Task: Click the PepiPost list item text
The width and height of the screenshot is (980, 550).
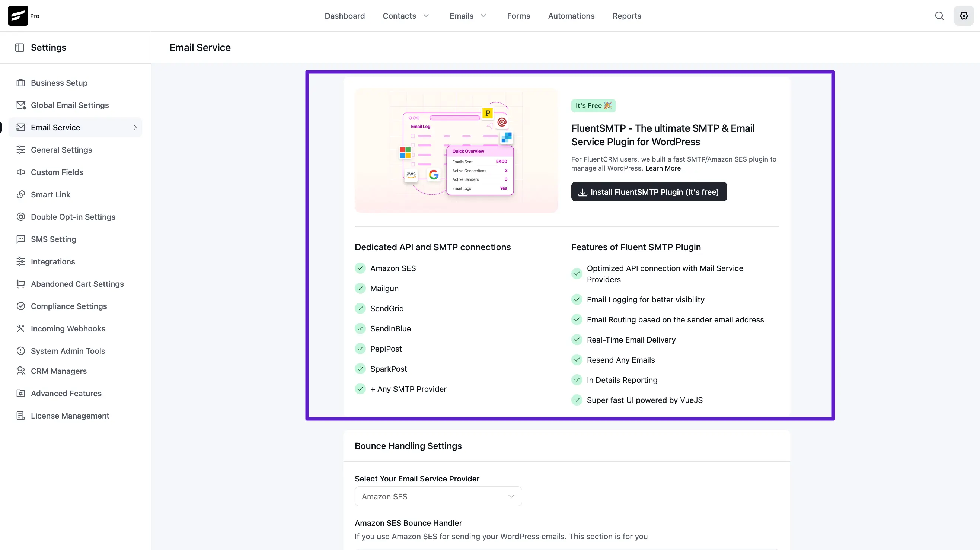Action: (386, 349)
